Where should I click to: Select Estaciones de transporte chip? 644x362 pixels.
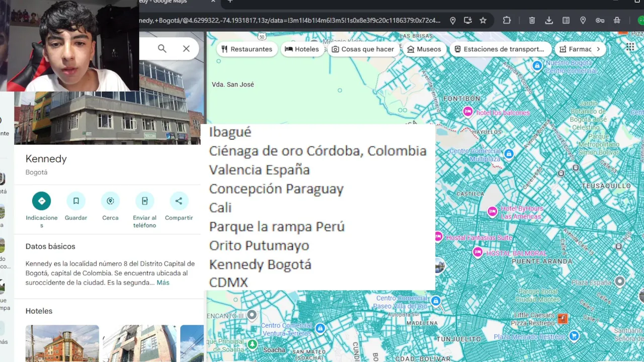500,49
